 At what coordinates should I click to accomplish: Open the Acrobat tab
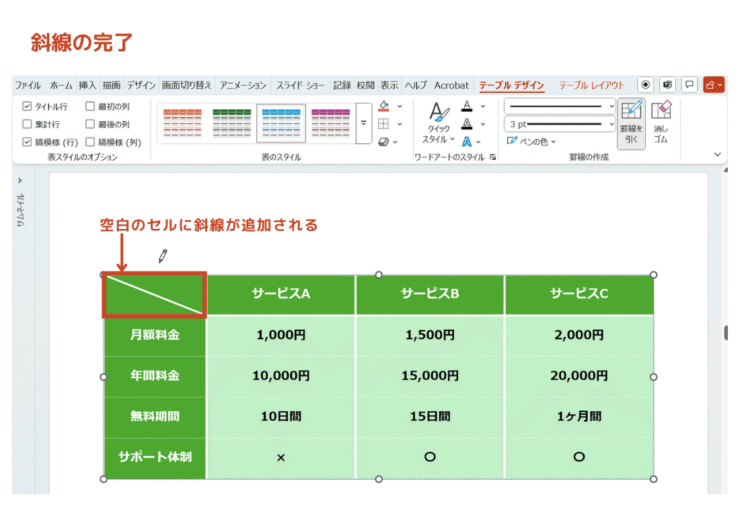click(x=451, y=85)
